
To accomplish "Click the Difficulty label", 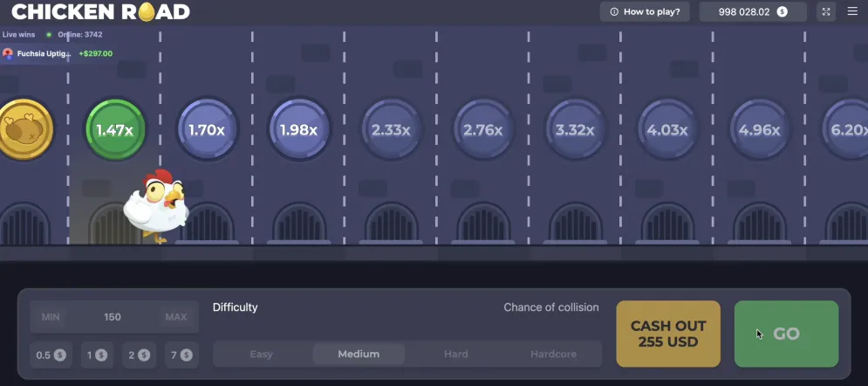I will (x=236, y=307).
